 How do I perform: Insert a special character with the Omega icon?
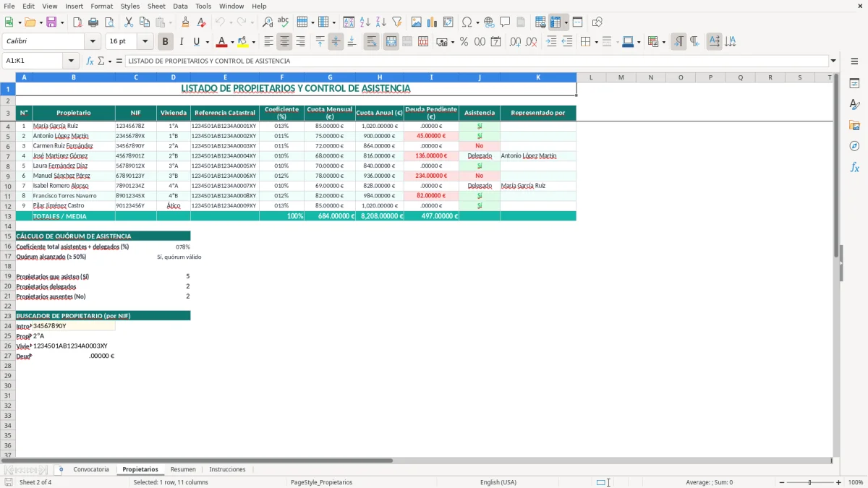[467, 22]
